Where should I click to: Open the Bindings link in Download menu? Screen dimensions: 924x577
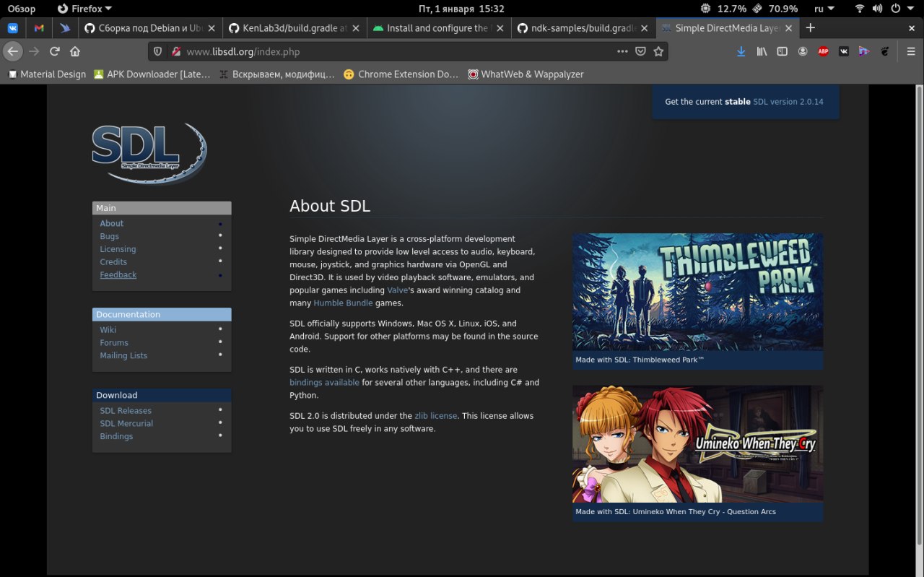tap(116, 436)
